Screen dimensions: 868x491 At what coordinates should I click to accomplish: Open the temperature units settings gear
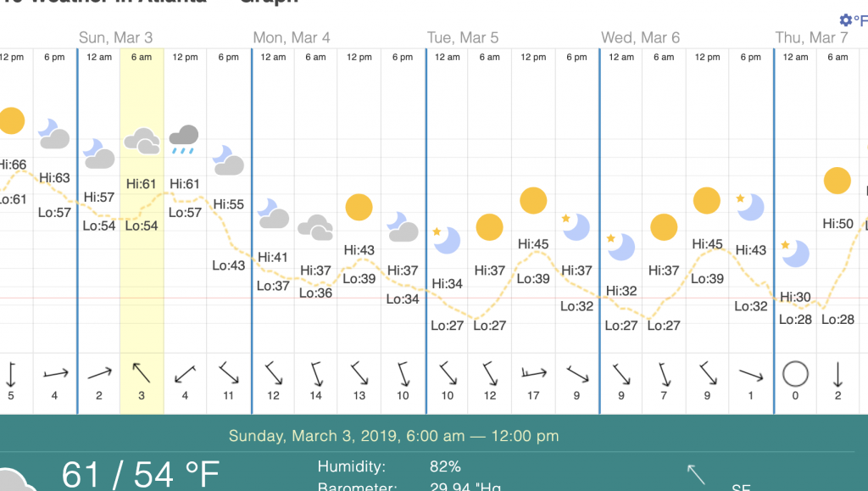click(x=845, y=20)
